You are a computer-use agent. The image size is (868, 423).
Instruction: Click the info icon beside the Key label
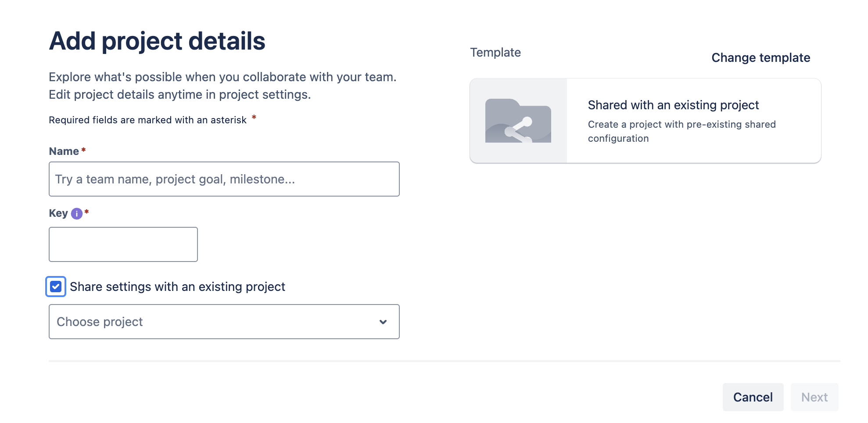pos(76,214)
